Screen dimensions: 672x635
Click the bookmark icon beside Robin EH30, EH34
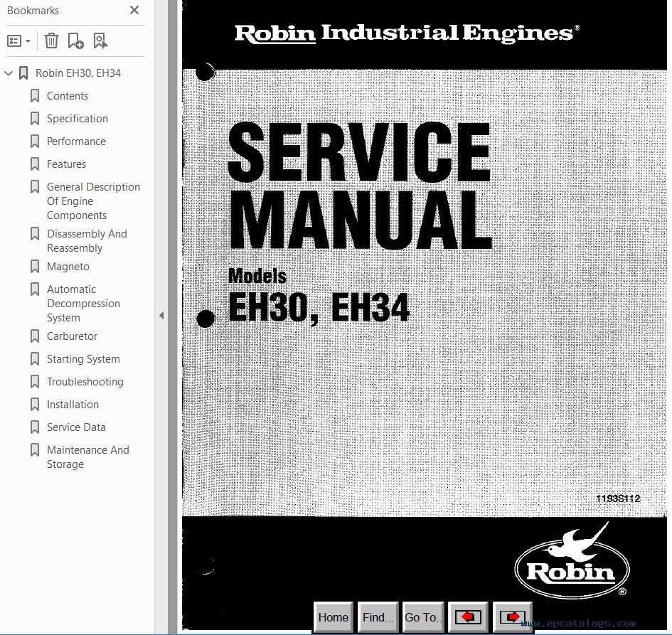pyautogui.click(x=23, y=73)
